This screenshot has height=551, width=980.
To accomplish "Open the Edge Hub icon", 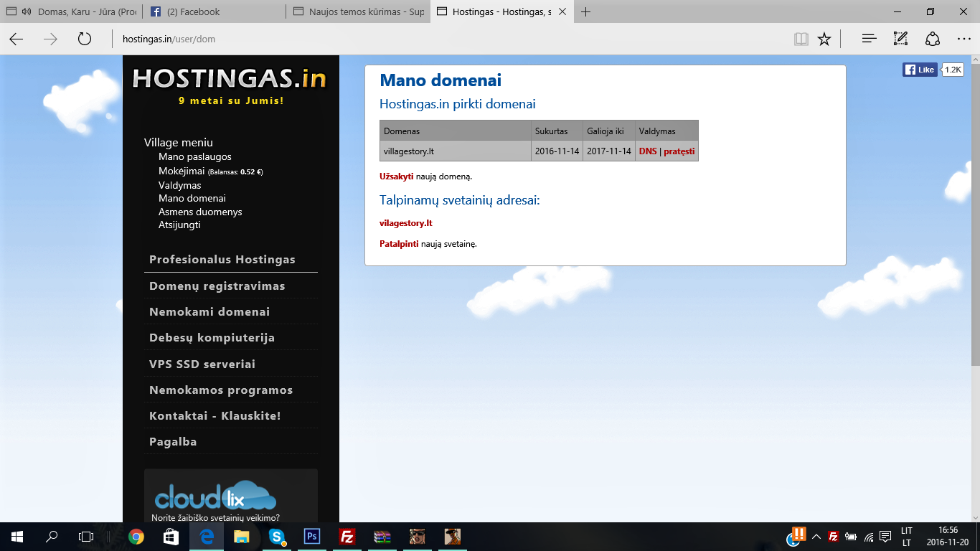I will pyautogui.click(x=870, y=39).
